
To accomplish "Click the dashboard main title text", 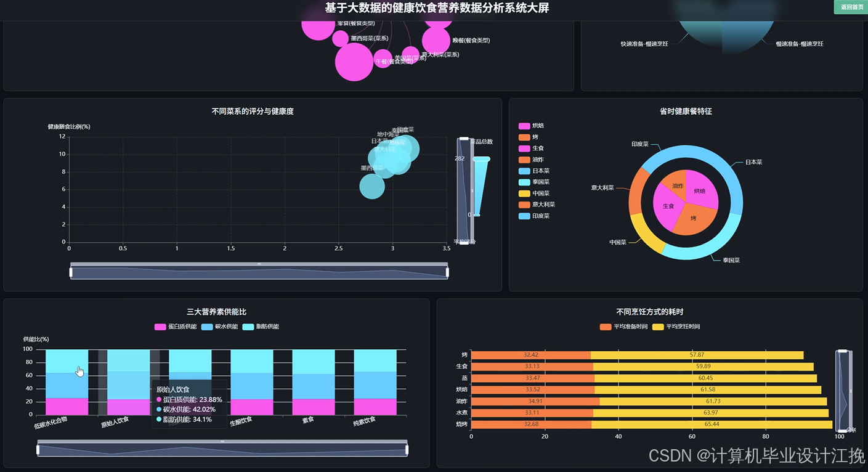I will click(x=437, y=8).
